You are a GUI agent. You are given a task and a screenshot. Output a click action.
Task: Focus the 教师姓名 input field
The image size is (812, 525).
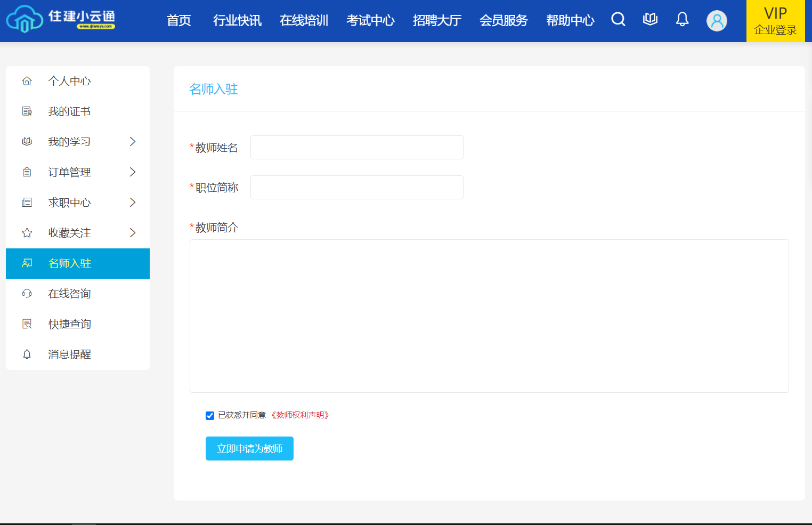pyautogui.click(x=357, y=148)
